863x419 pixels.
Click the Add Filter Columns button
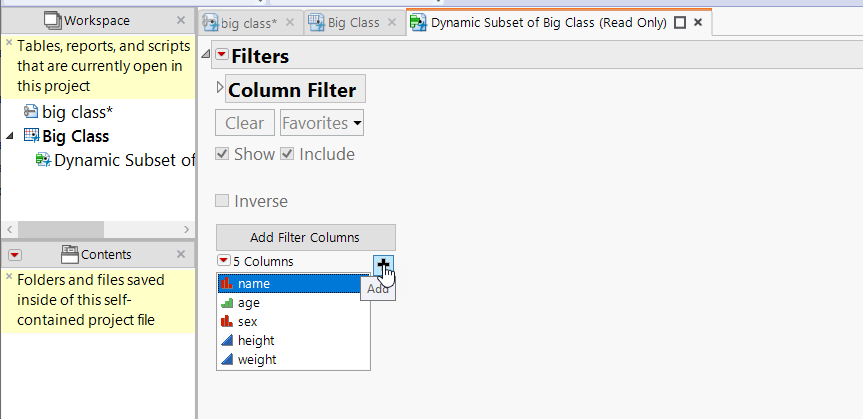pos(305,237)
